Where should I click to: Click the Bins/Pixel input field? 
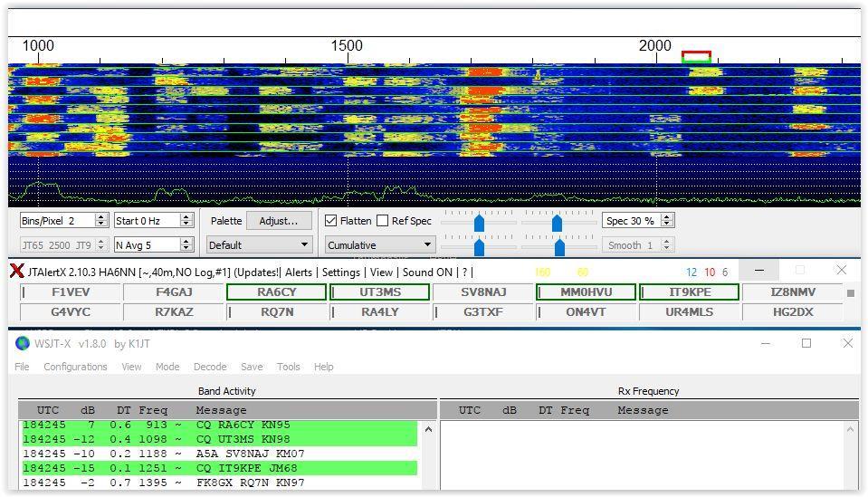point(58,220)
